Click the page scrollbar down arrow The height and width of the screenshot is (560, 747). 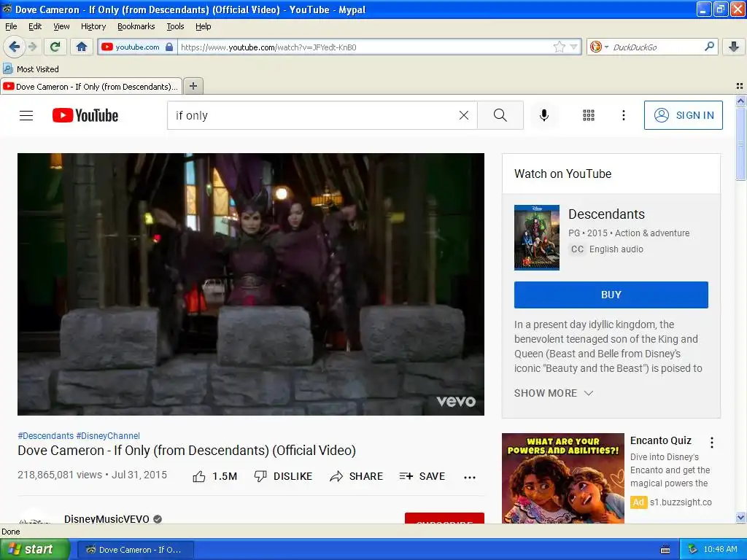[x=740, y=517]
